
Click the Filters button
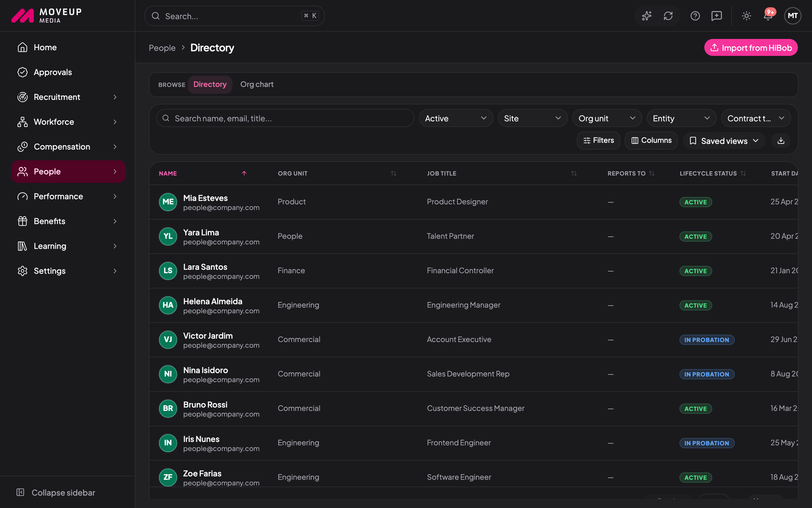599,141
